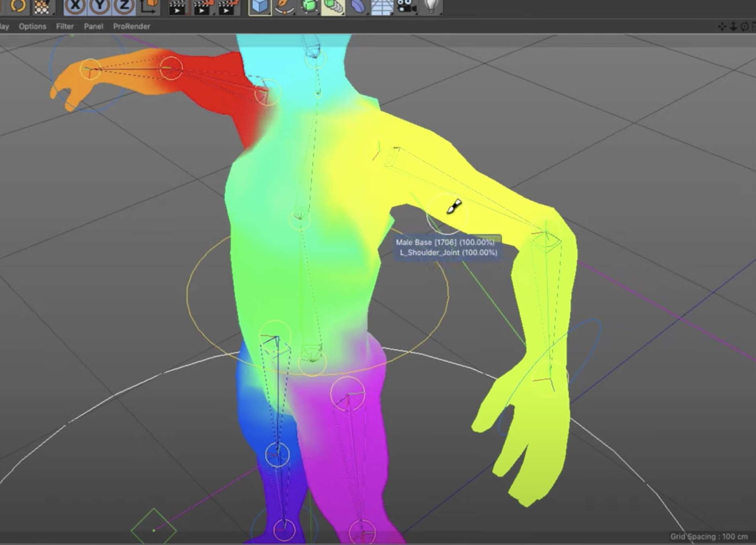Click the viewport move camera icon
The image size is (756, 545).
[x=722, y=27]
